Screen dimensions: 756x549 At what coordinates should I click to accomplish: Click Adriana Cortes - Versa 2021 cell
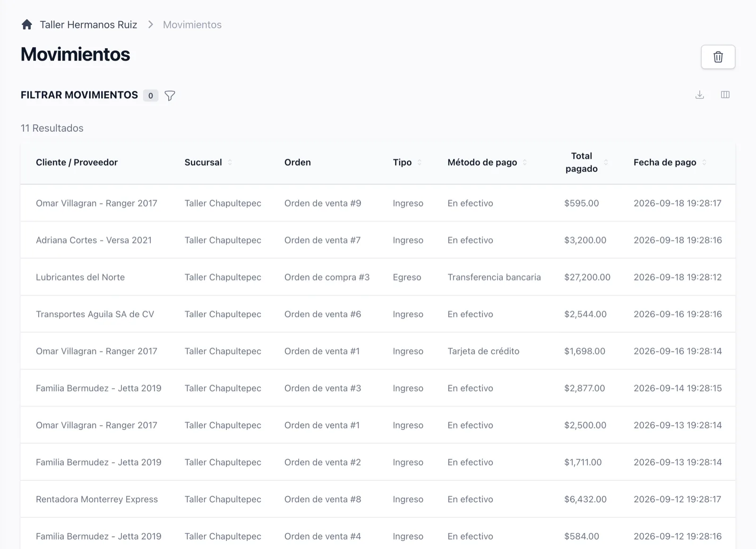click(94, 240)
